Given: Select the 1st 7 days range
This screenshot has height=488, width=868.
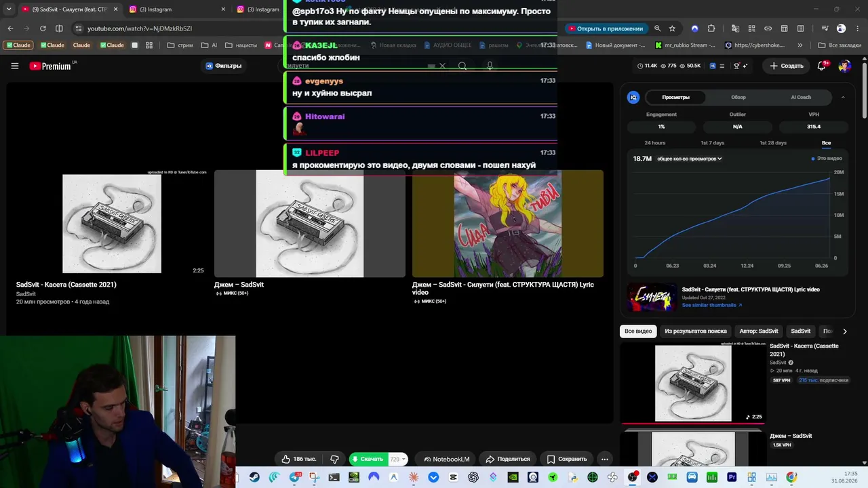Looking at the screenshot, I should (x=712, y=143).
